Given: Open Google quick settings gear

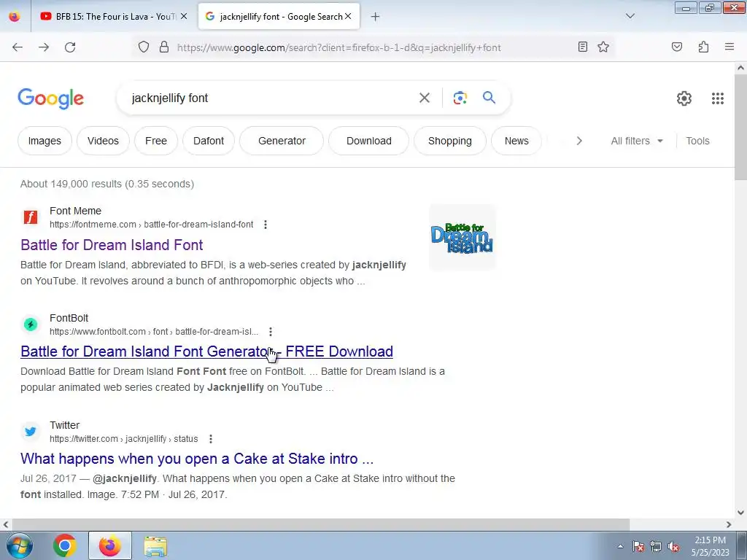Looking at the screenshot, I should click(684, 98).
